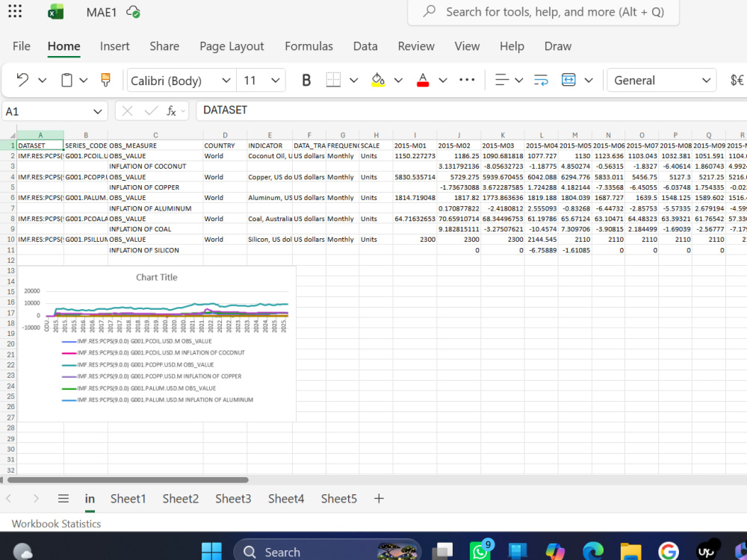Open Microsoft Edge from the taskbar
Image resolution: width=747 pixels, height=560 pixels.
tap(593, 552)
